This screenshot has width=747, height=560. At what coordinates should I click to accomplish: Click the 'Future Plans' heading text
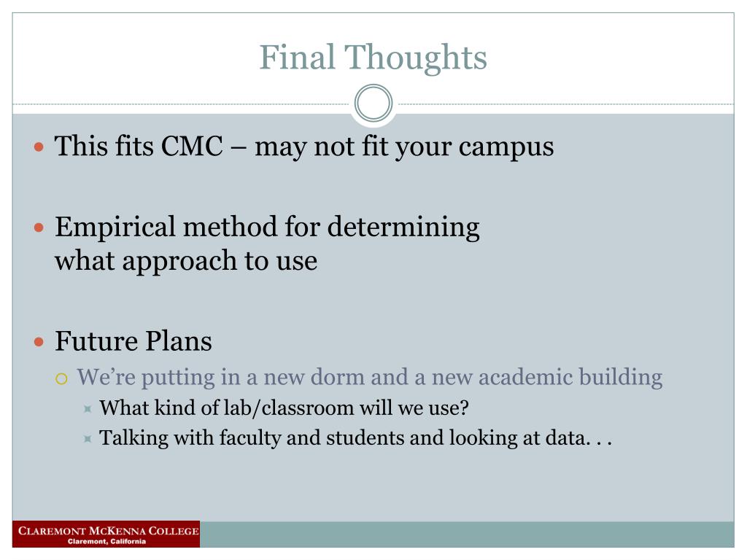pos(133,341)
